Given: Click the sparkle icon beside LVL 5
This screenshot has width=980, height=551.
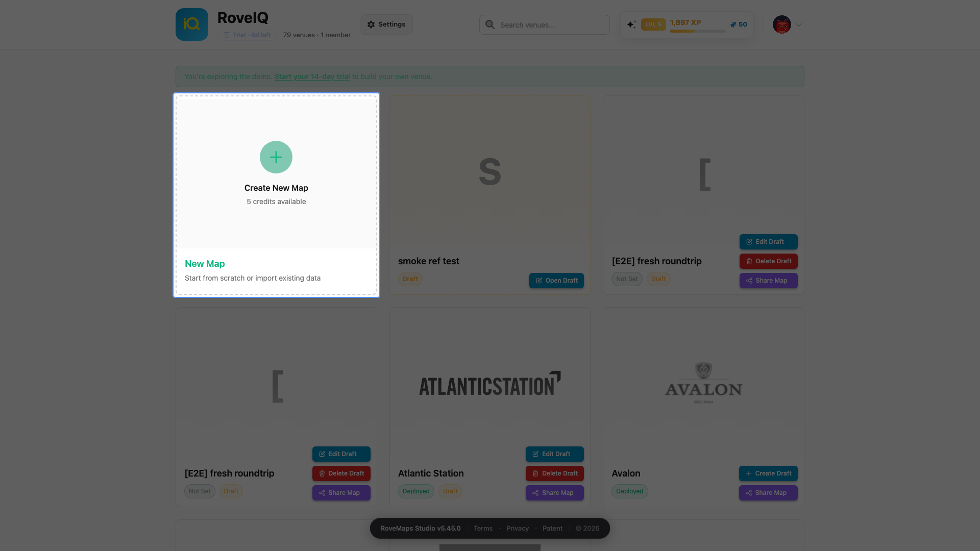Looking at the screenshot, I should pos(631,24).
